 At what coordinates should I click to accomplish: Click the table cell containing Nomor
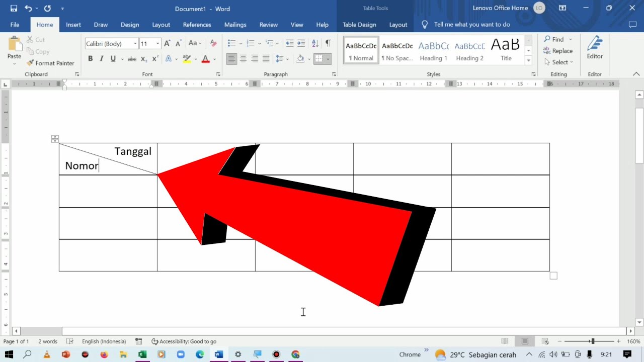[x=108, y=159]
